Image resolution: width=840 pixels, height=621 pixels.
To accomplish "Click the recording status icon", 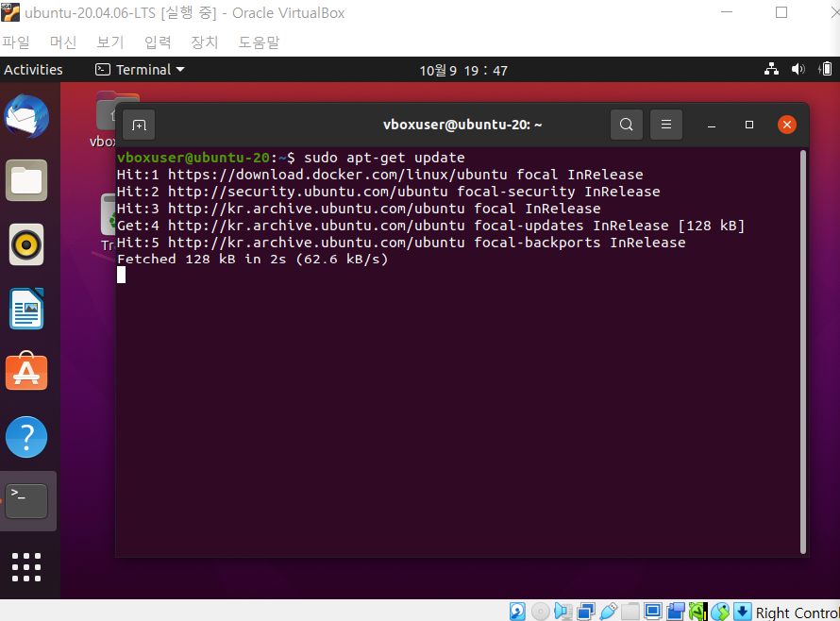I will pyautogui.click(x=676, y=612).
